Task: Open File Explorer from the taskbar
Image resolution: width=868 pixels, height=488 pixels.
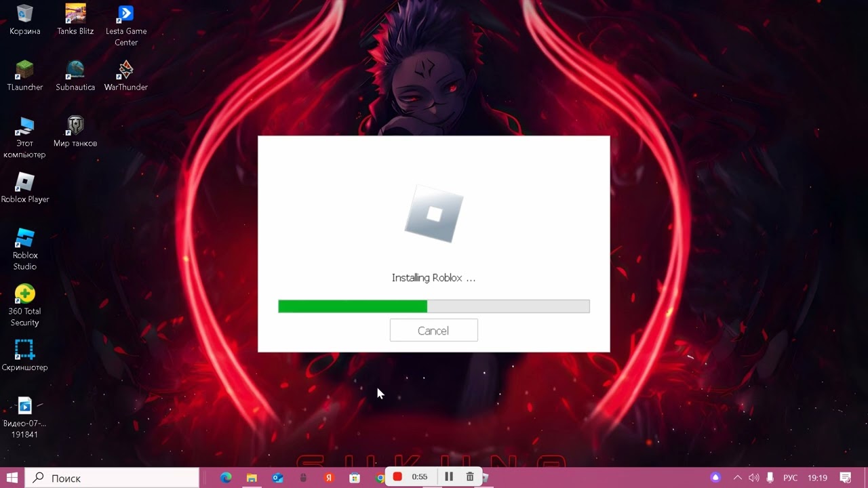Action: (x=252, y=478)
